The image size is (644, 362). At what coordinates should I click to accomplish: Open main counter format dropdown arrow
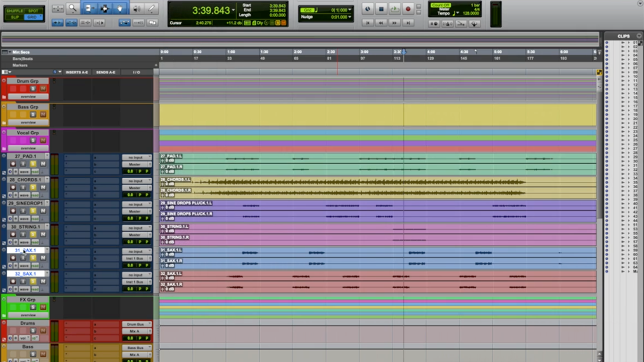[233, 10]
